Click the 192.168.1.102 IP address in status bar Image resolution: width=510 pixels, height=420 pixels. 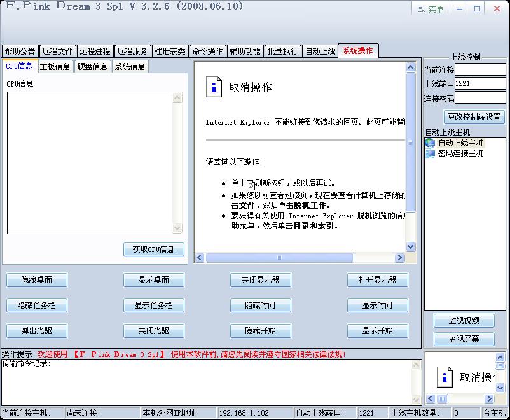244,413
